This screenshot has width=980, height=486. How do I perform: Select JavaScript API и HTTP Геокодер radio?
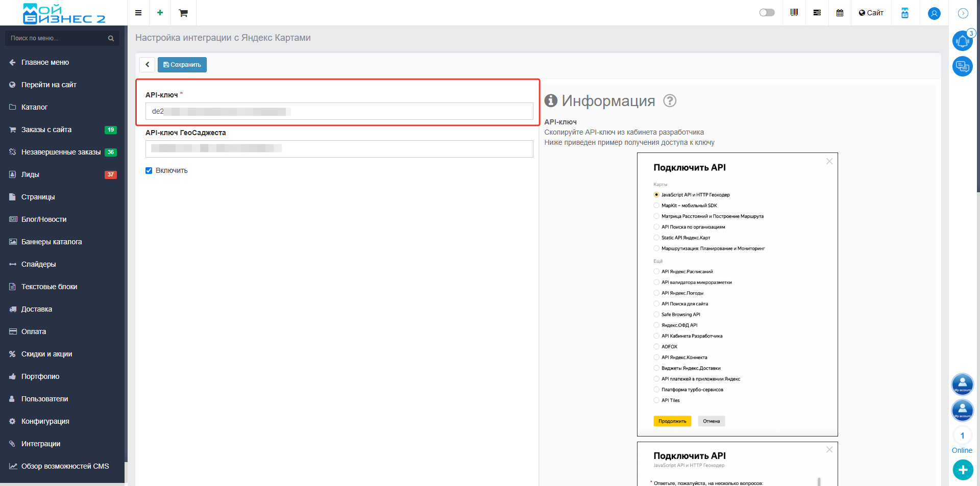[656, 195]
